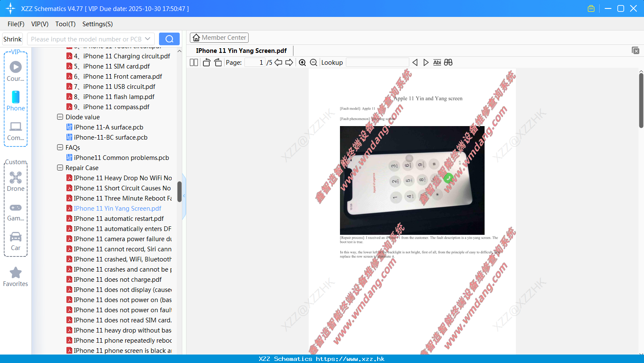Select the IPhone 11 Yin Yang Screen.pdf tab

(241, 51)
